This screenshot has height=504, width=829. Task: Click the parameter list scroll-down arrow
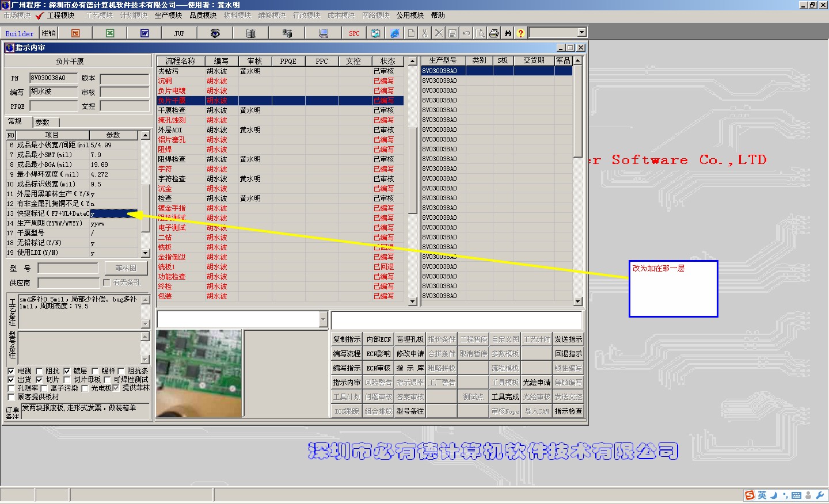pyautogui.click(x=146, y=253)
